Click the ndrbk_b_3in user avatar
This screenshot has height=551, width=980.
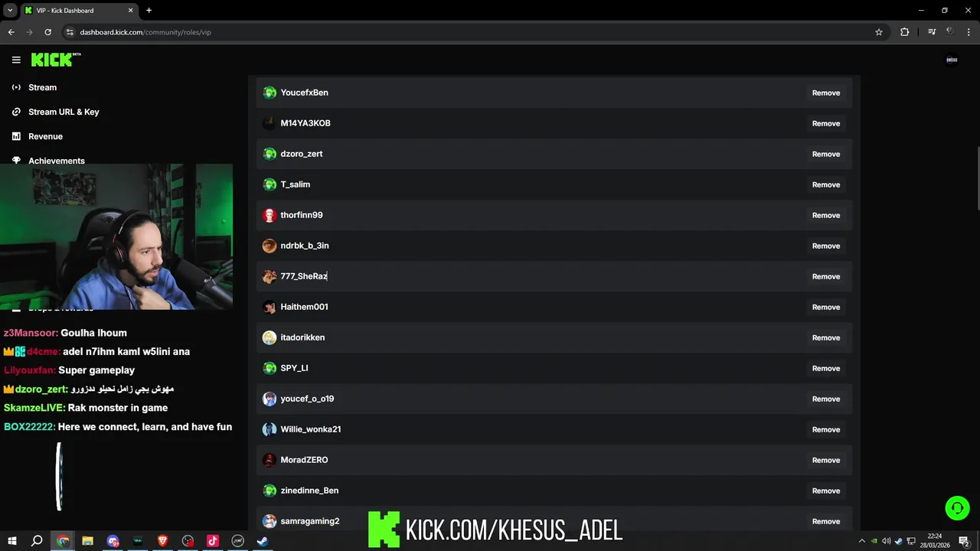pos(269,246)
